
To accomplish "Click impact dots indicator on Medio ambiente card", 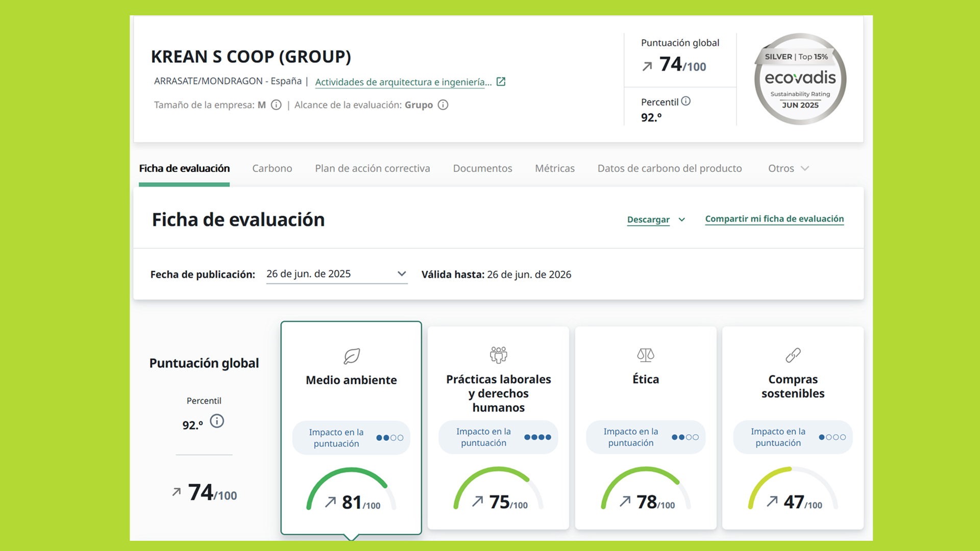I will click(x=390, y=438).
